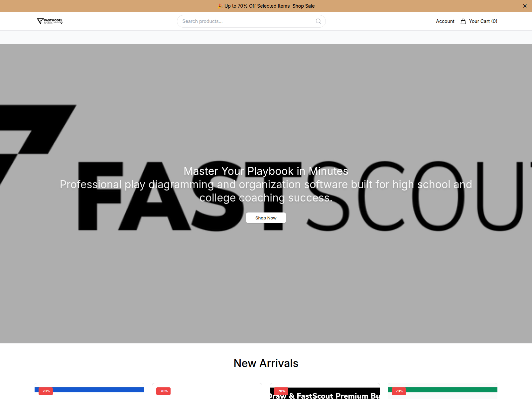Click the shopping bag cart icon

463,21
